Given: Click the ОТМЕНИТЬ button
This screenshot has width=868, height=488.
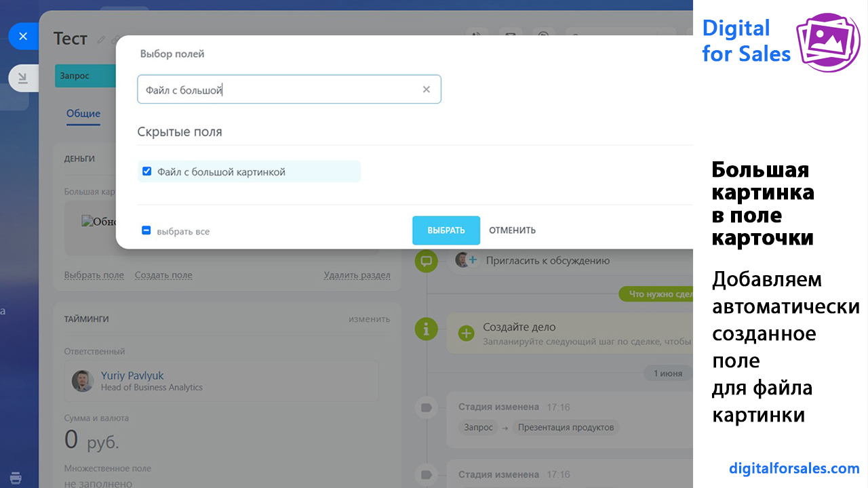Looking at the screenshot, I should (513, 230).
